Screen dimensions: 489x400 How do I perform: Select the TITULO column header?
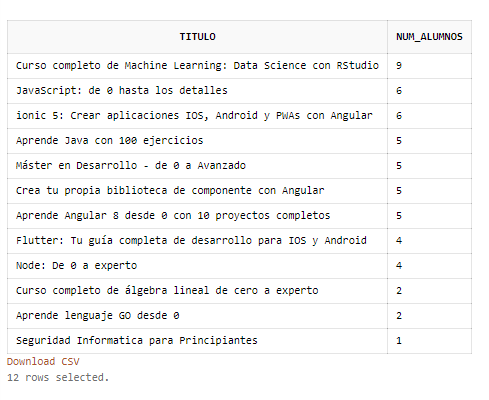[x=197, y=37]
